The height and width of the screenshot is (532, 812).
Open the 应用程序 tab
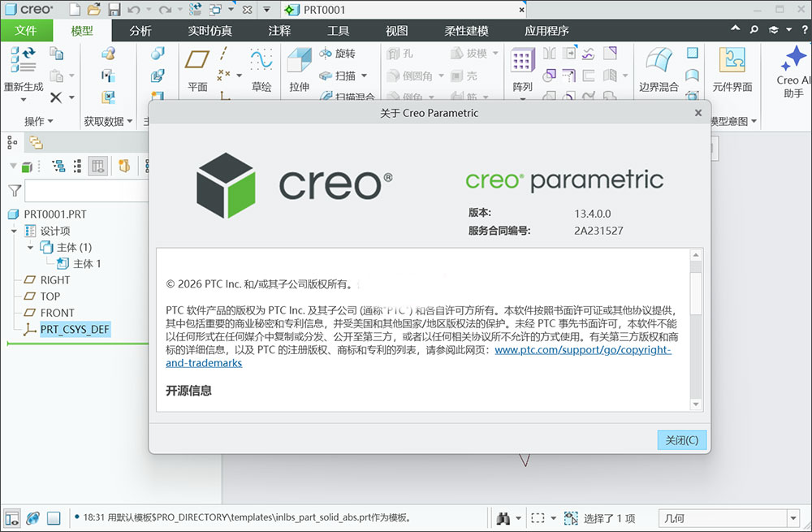click(546, 31)
